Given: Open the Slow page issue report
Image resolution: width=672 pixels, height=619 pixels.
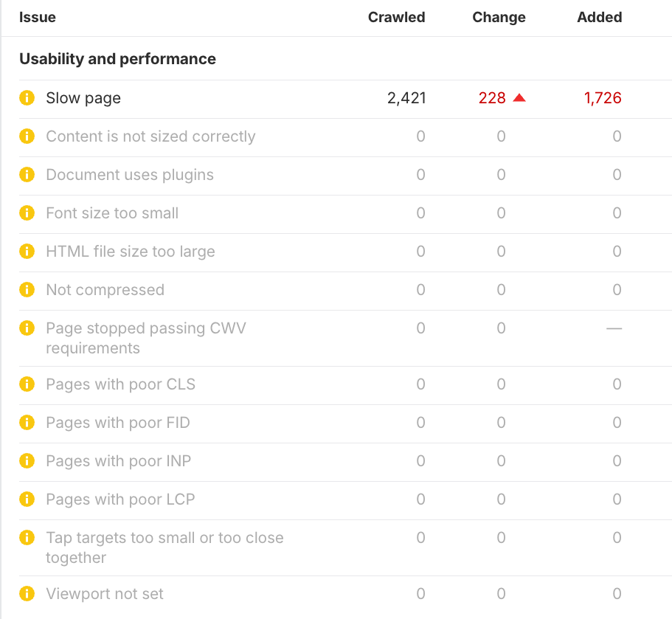Looking at the screenshot, I should (83, 98).
